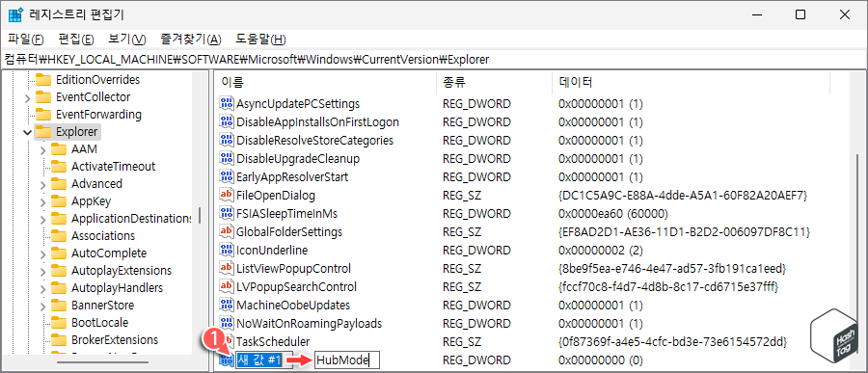
Task: Expand the AppKey subkey
Action: click(43, 202)
